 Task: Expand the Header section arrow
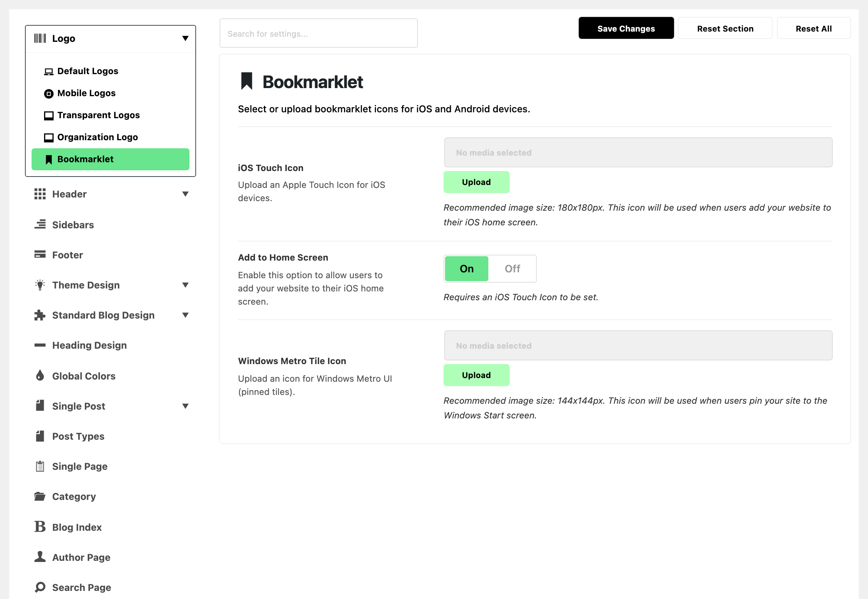(x=185, y=194)
